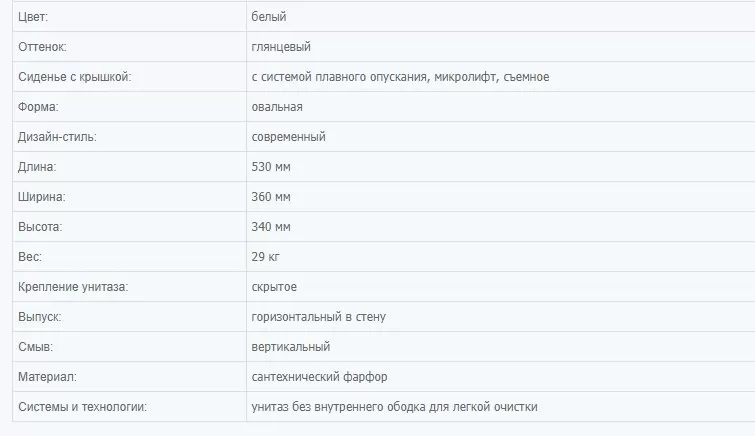Click the 'Системы и технологии:' label
Screen dimensions: 755x436
(x=82, y=407)
